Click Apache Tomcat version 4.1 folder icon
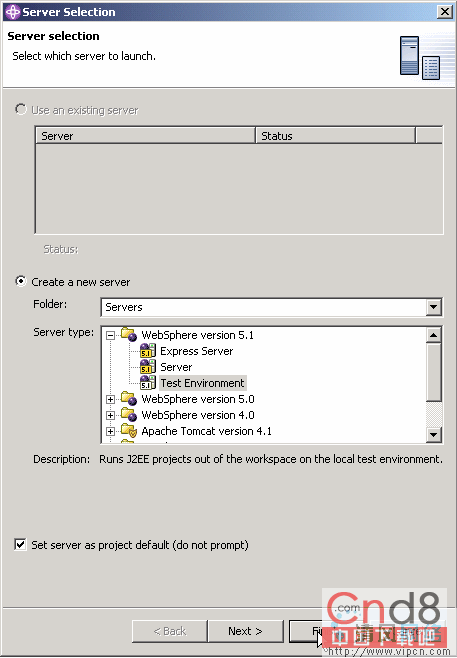Image resolution: width=457 pixels, height=658 pixels. tap(129, 431)
